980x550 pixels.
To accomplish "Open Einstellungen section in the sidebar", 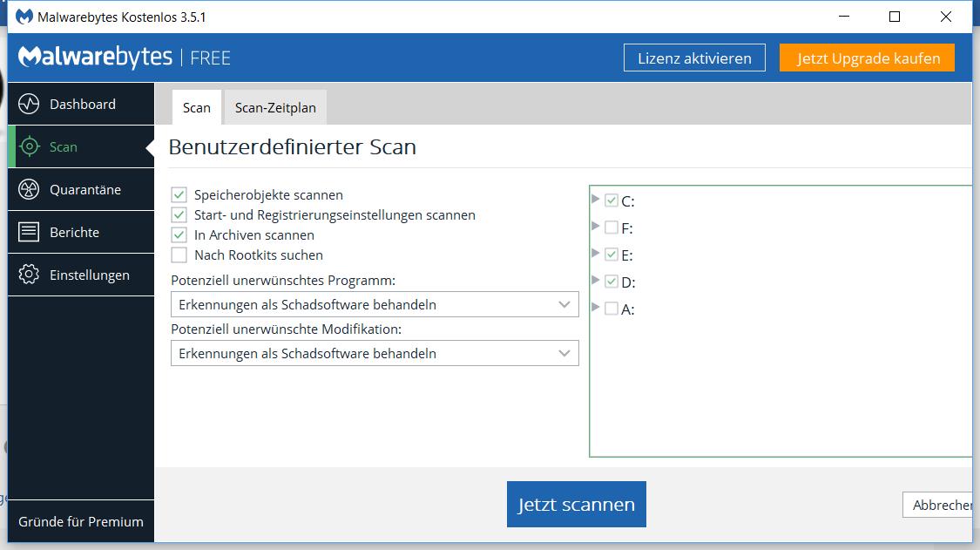I will [81, 274].
